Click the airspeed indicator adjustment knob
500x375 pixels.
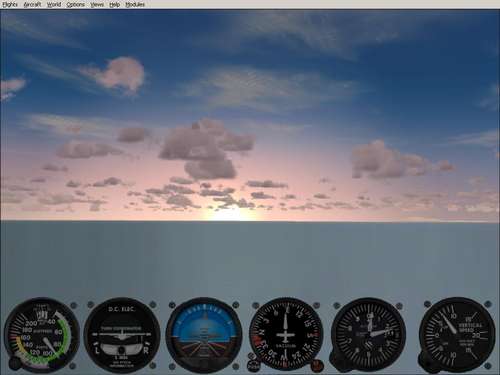point(14,364)
